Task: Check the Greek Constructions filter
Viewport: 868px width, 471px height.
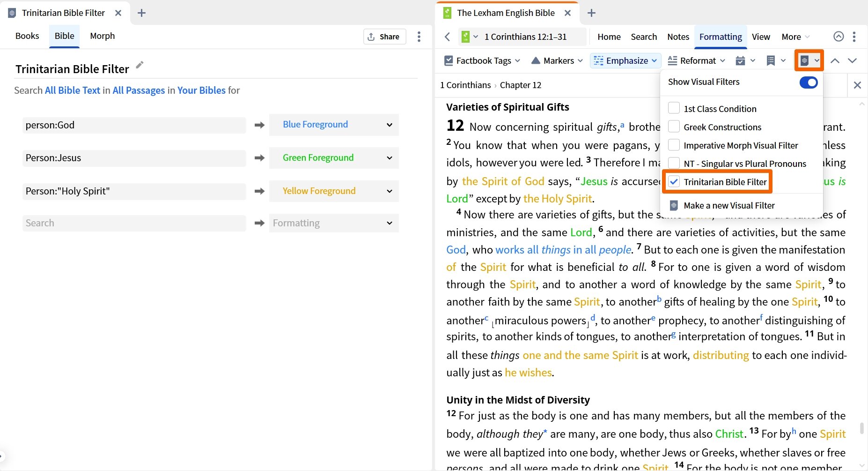Action: (x=674, y=127)
